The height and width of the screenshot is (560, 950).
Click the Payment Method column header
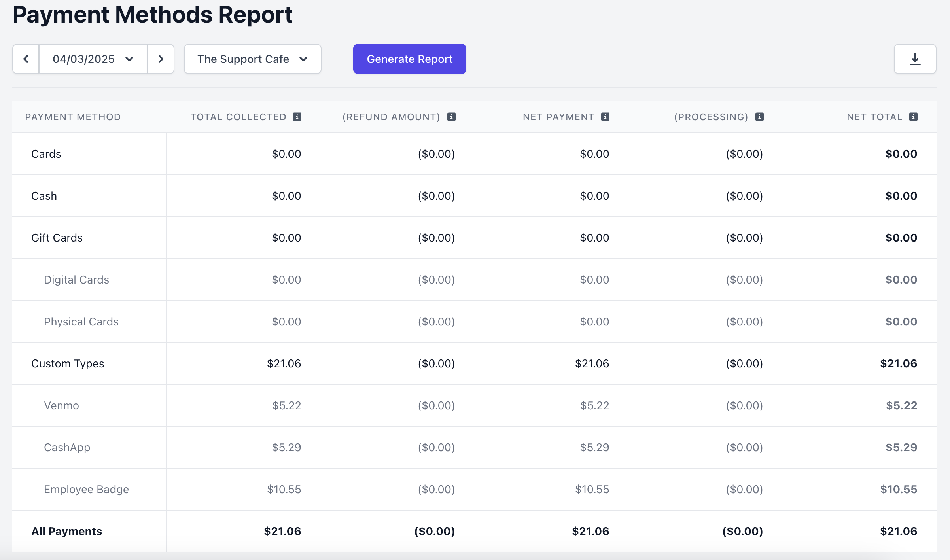click(x=73, y=117)
